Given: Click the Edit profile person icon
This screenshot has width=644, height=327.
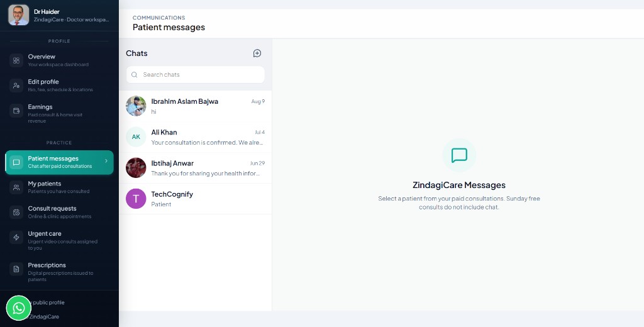Looking at the screenshot, I should point(16,86).
